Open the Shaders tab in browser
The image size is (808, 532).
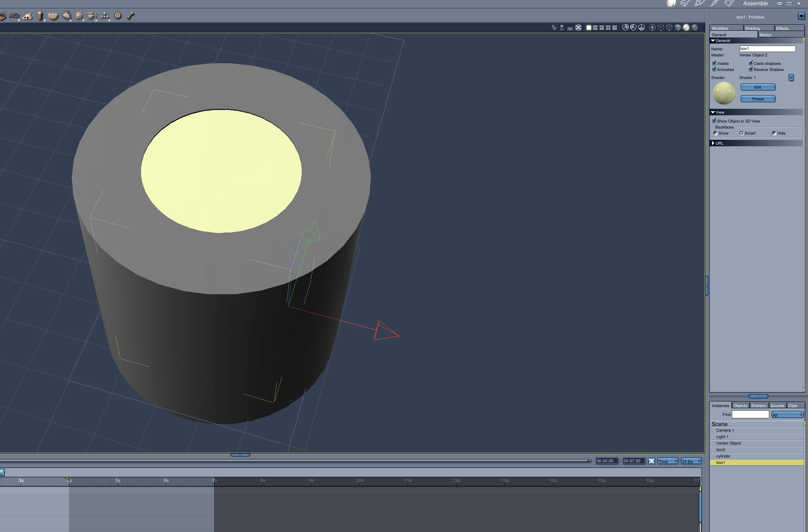click(758, 405)
